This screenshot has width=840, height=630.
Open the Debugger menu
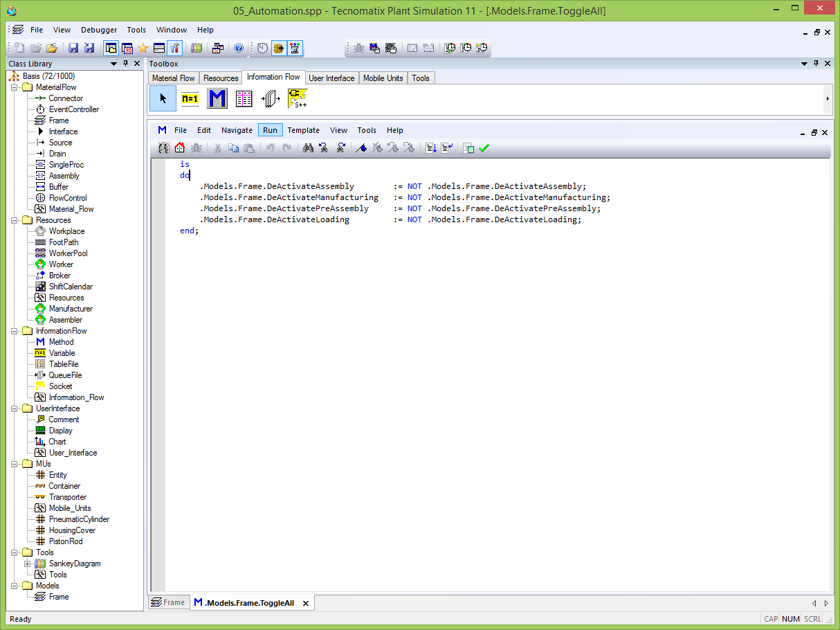click(x=100, y=30)
